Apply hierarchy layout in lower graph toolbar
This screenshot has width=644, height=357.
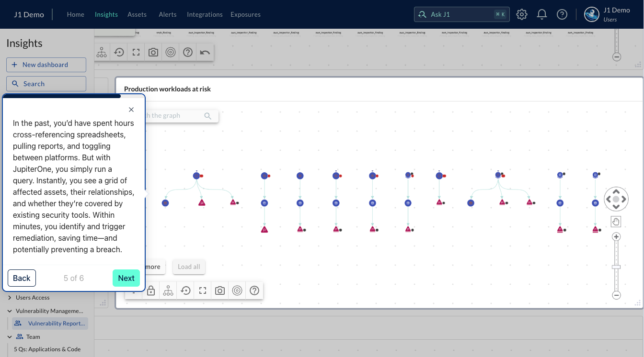point(168,290)
